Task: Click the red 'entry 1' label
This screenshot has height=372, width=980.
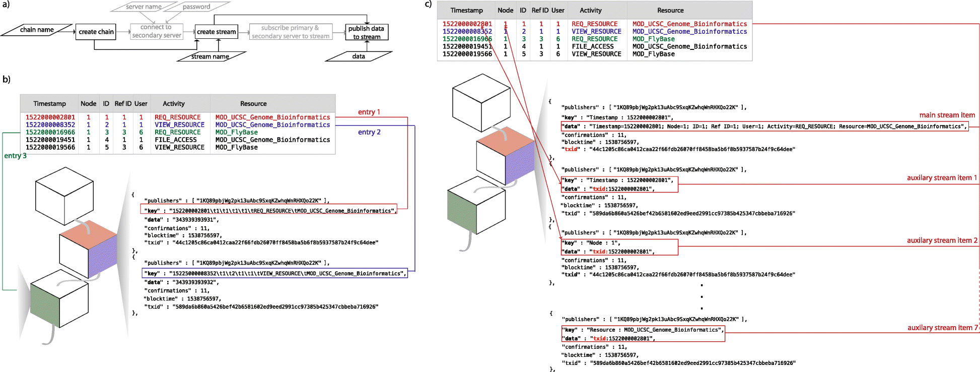Action: [369, 112]
